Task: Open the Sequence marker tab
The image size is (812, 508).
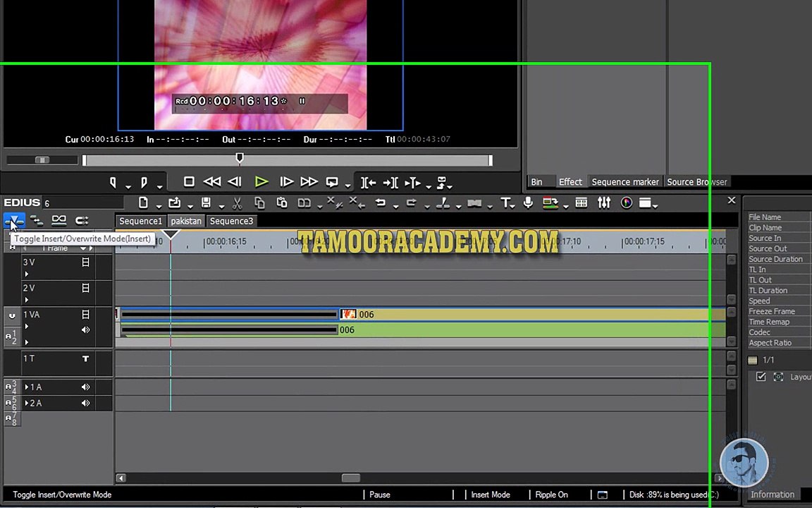Action: click(625, 182)
